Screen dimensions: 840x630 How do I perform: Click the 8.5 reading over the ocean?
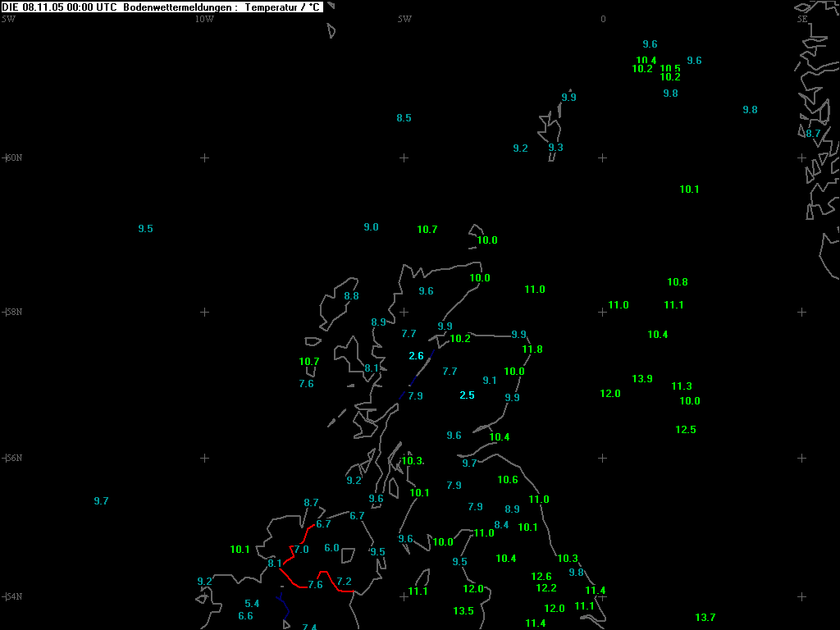coord(404,118)
